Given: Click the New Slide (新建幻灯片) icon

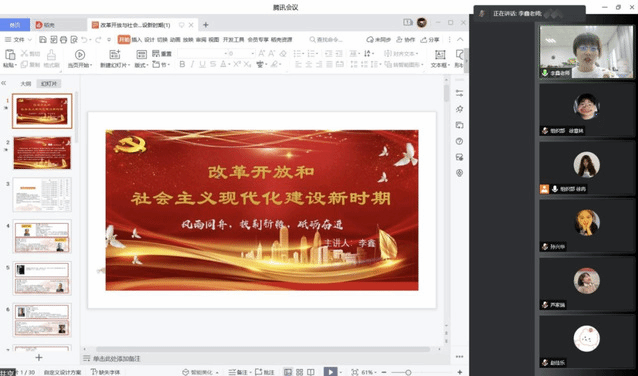Looking at the screenshot, I should 115,58.
